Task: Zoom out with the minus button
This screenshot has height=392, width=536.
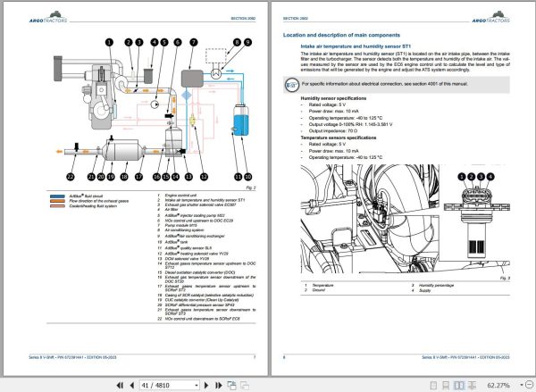Action: point(529,385)
